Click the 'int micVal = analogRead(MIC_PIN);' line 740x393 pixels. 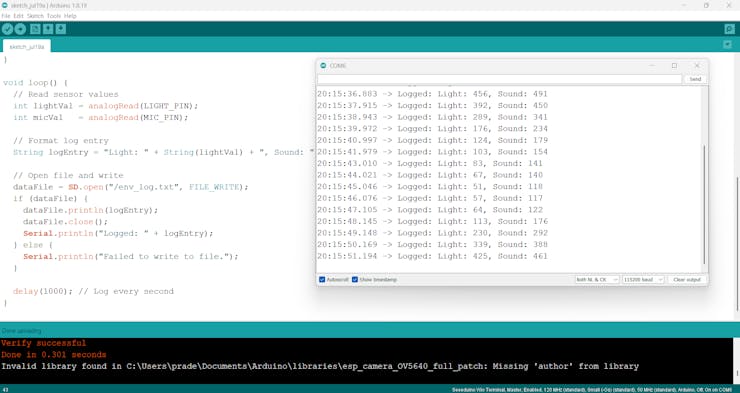point(101,117)
